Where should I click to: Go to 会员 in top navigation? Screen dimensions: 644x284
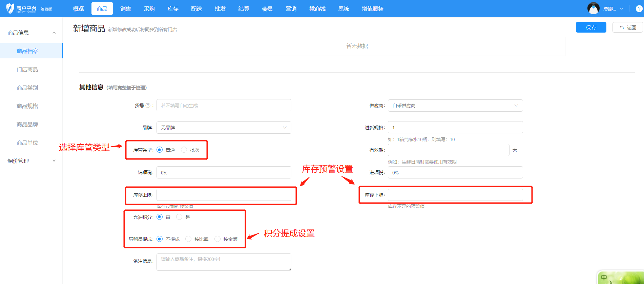coord(267,9)
